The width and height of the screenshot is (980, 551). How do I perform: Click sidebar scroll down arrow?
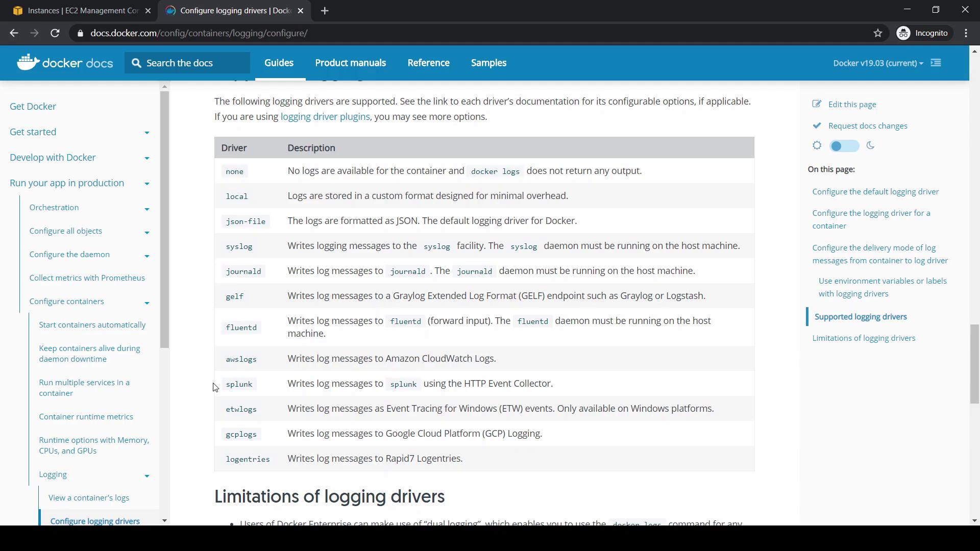(x=164, y=520)
